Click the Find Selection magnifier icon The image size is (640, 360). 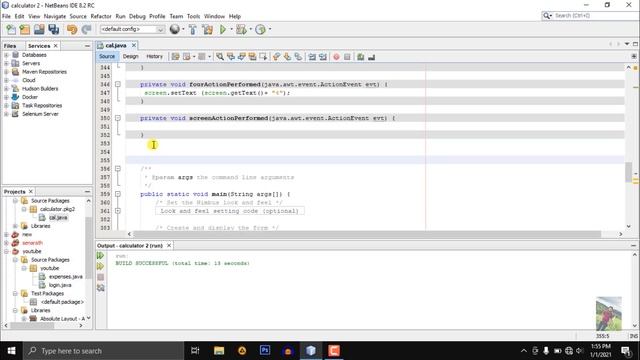220,57
